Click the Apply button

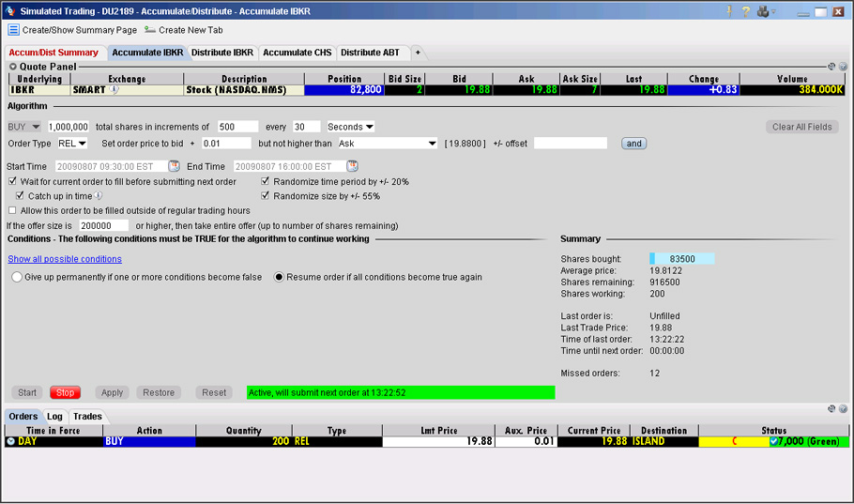click(112, 392)
